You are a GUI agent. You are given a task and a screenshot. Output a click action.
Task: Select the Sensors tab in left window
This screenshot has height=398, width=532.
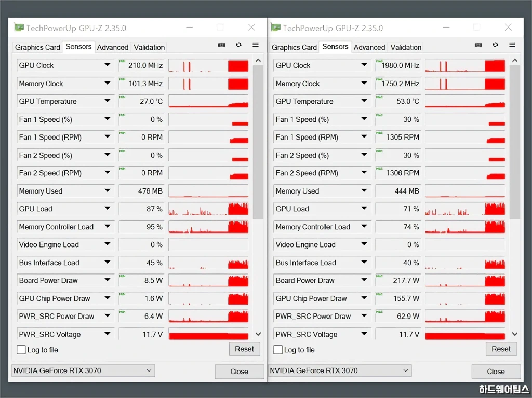79,47
